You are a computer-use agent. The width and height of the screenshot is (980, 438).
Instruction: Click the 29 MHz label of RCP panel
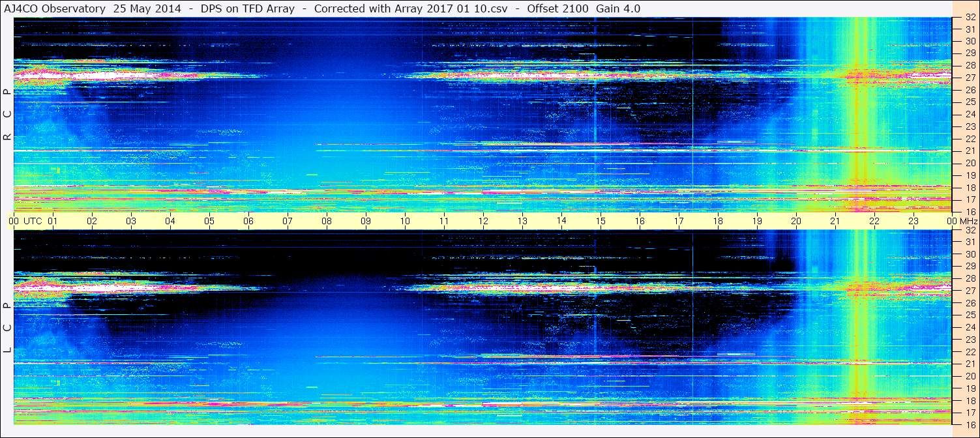coord(970,53)
